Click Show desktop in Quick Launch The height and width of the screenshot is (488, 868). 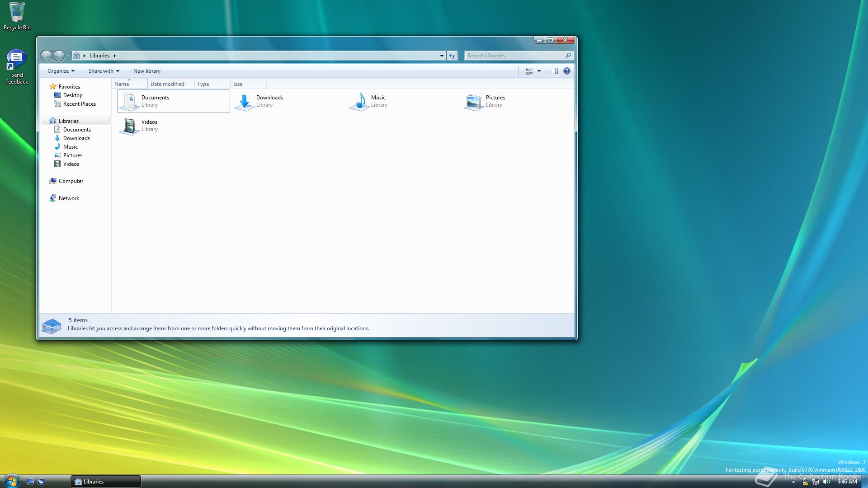tap(30, 482)
